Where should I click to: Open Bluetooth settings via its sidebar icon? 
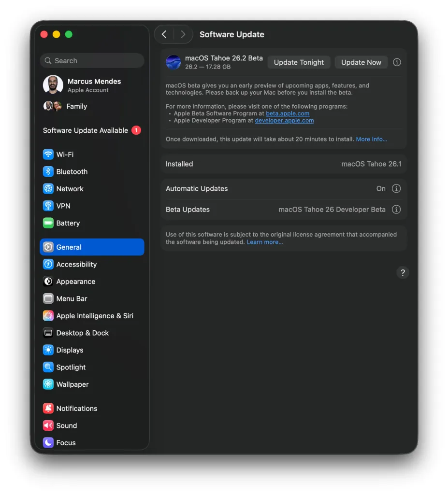pyautogui.click(x=48, y=171)
